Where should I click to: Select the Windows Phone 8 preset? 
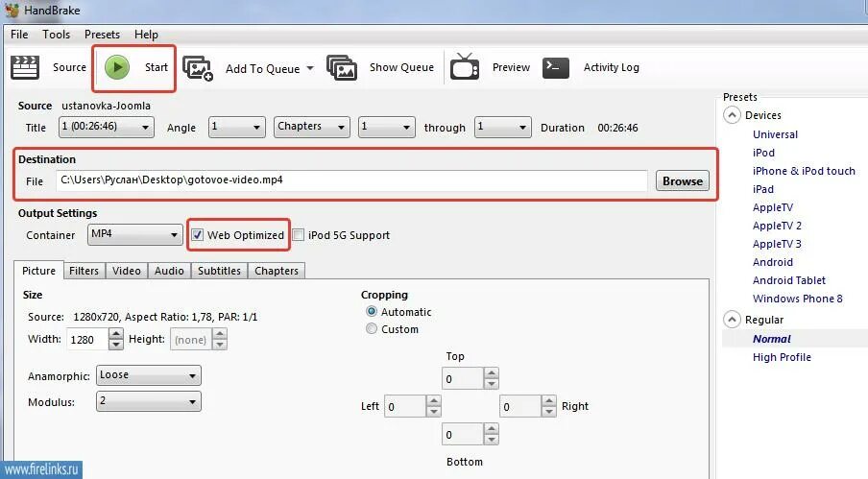coord(798,299)
